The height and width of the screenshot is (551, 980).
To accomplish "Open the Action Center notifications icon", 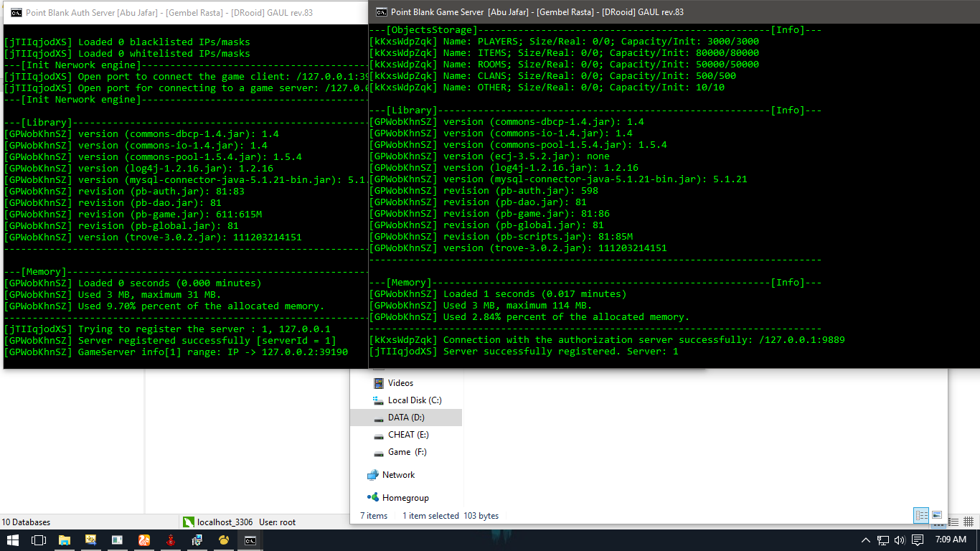I will [918, 540].
